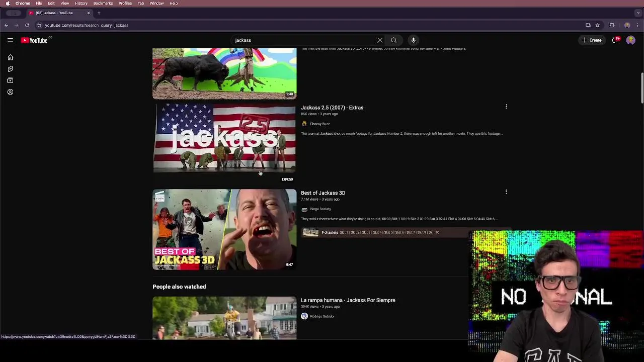Open Subscriptions from the mini sidebar
The width and height of the screenshot is (644, 362).
point(10,80)
